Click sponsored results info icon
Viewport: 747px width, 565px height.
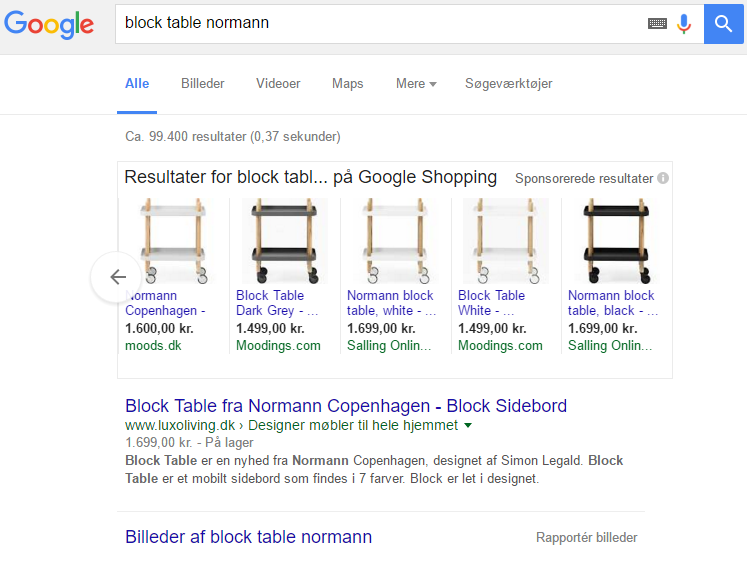[663, 179]
